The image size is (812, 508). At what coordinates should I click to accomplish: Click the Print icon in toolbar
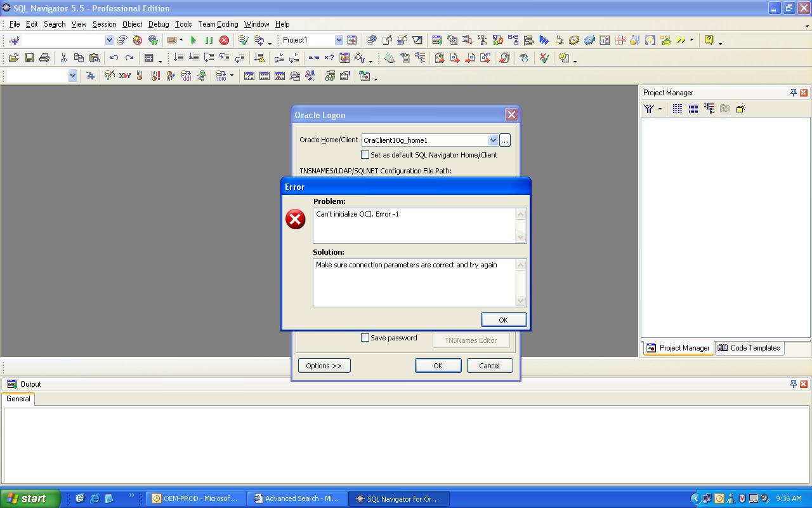44,58
